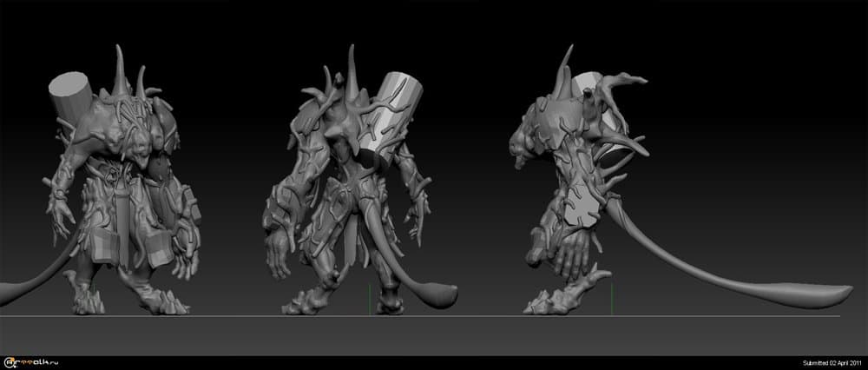Click the left model's tail at the left edge
Screen dimensions: 868x370
(17, 291)
